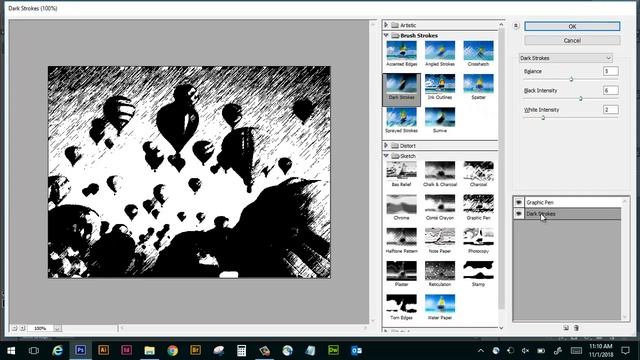Collapse the Sketch filter folder
The image size is (640, 360).
click(386, 156)
